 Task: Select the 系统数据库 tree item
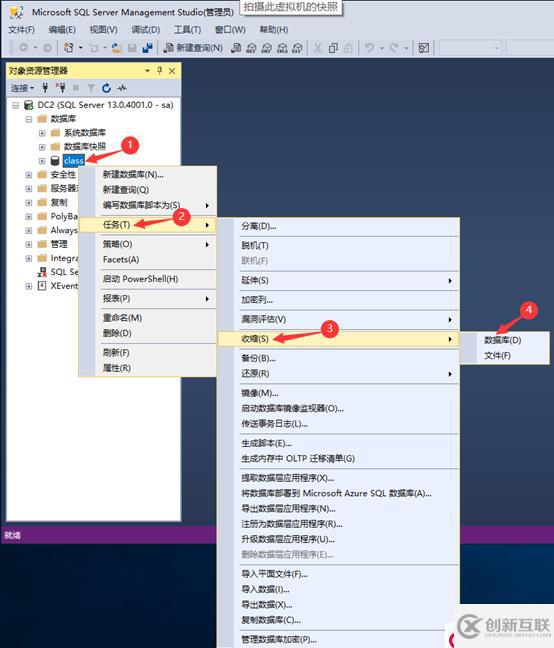point(85,133)
